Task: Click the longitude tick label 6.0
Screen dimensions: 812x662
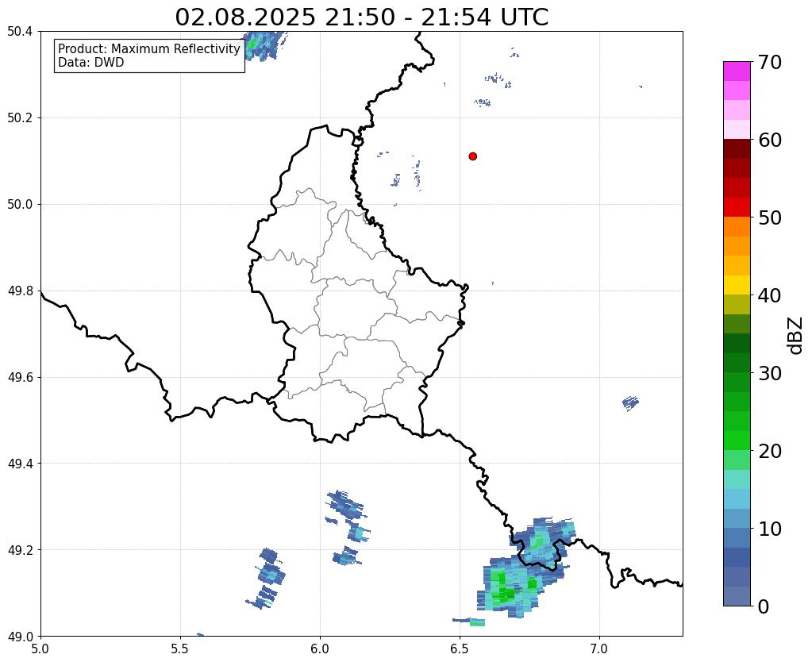Action: click(320, 649)
